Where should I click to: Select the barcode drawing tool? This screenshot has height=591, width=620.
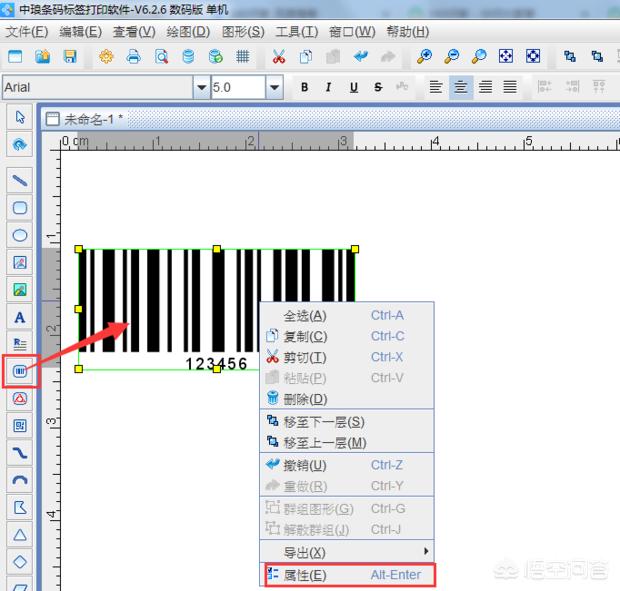click(20, 371)
